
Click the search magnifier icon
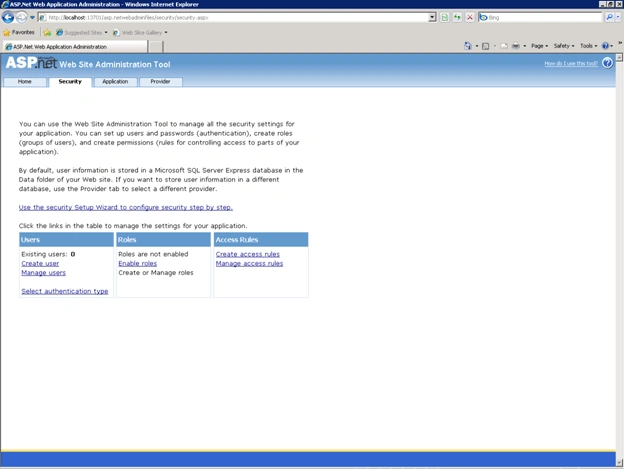pos(609,17)
